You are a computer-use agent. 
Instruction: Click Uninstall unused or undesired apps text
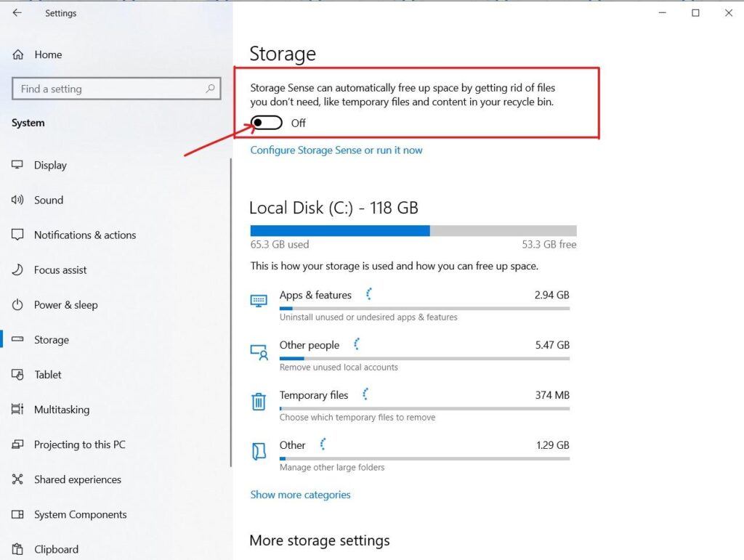coord(368,317)
